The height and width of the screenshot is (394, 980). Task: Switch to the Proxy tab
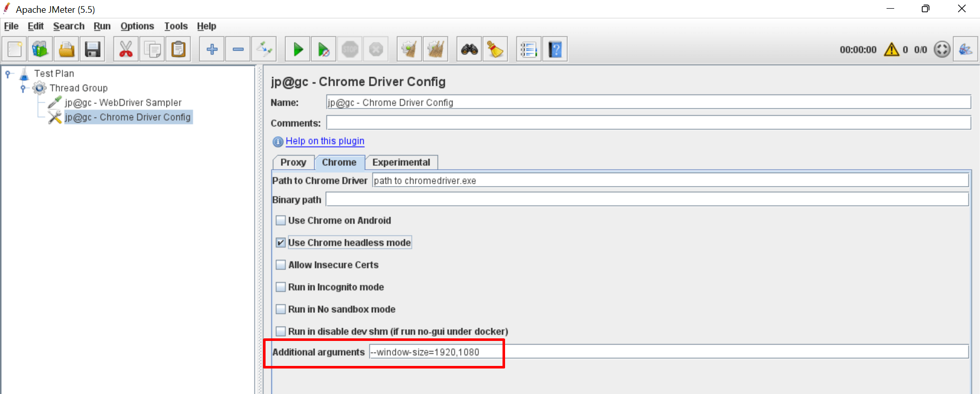pos(293,162)
